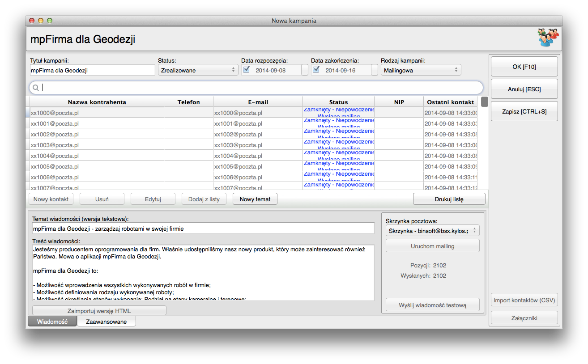Click the Nowa kampania window title
This screenshot has width=588, height=364.
(294, 21)
